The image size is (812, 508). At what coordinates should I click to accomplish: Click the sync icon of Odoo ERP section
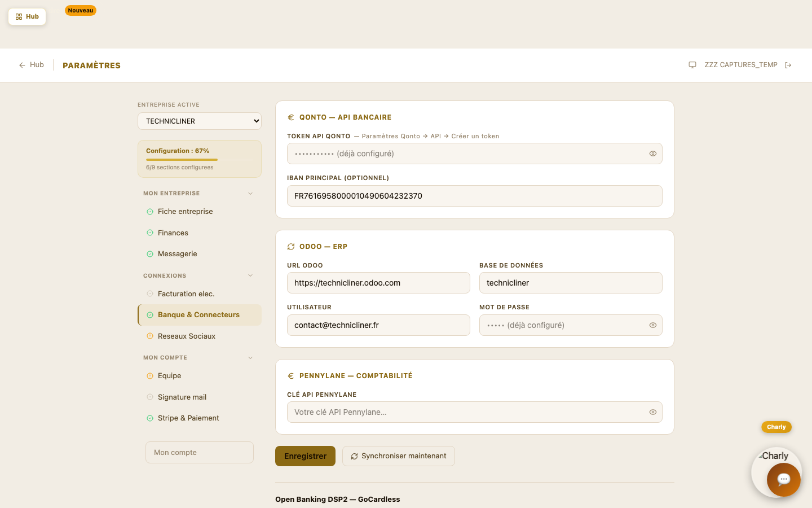pyautogui.click(x=291, y=247)
